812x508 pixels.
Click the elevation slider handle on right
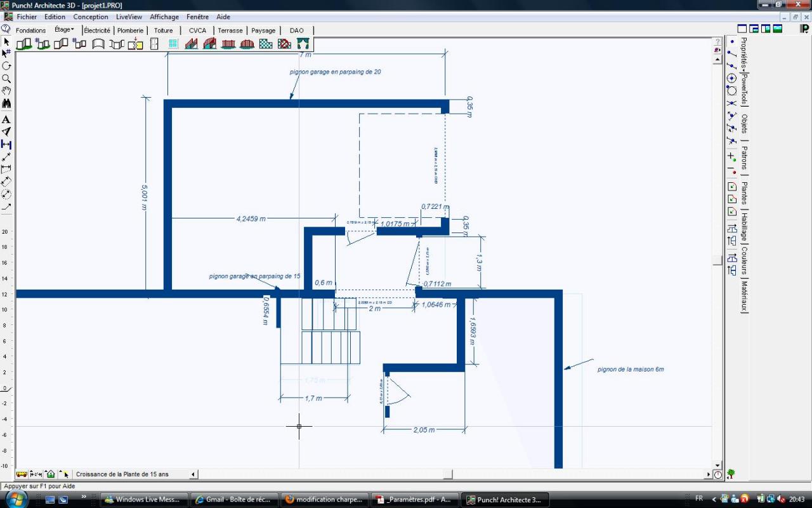click(717, 260)
